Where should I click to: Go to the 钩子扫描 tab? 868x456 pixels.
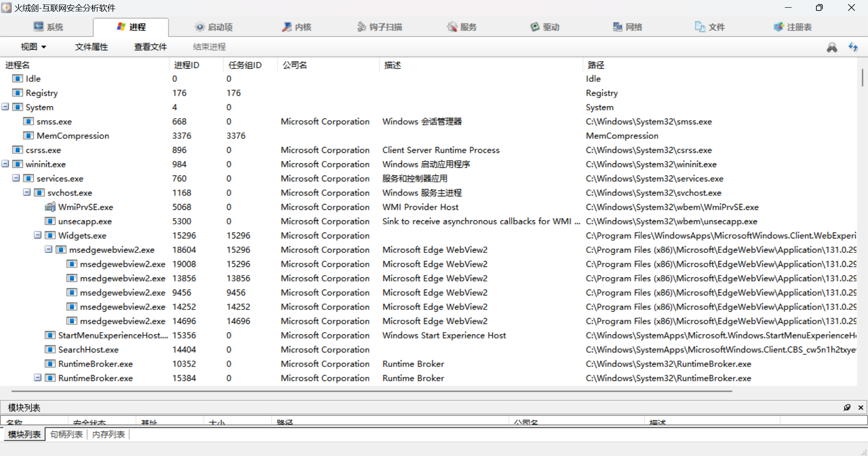(379, 27)
